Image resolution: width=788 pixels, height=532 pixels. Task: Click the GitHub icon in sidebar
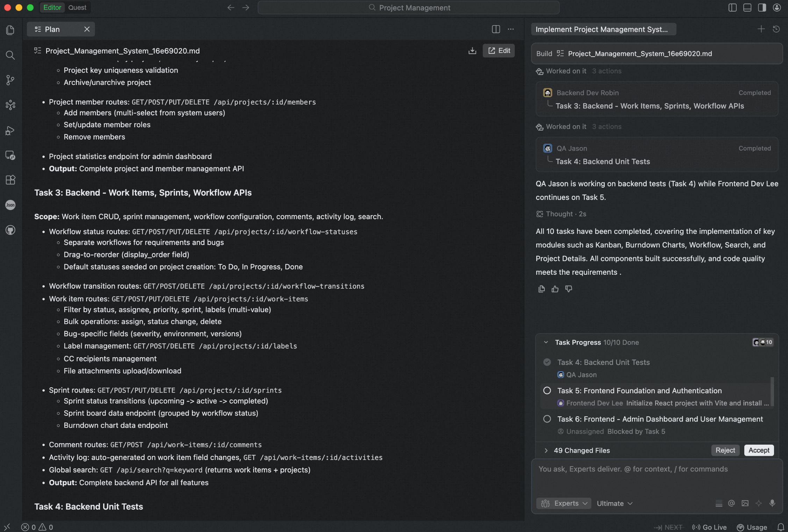(10, 230)
